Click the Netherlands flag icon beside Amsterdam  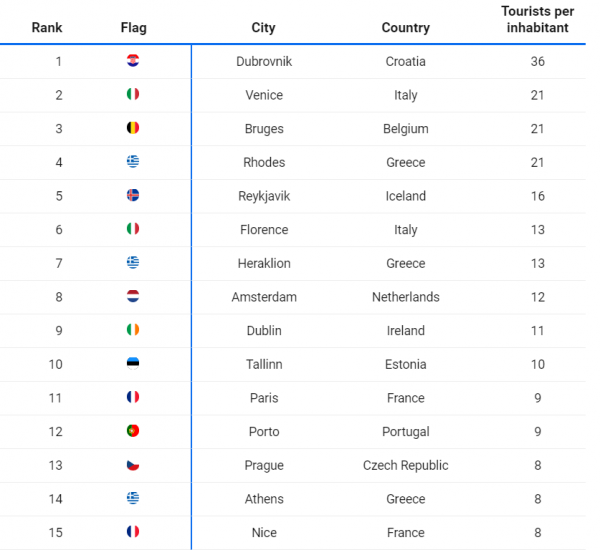pos(133,297)
